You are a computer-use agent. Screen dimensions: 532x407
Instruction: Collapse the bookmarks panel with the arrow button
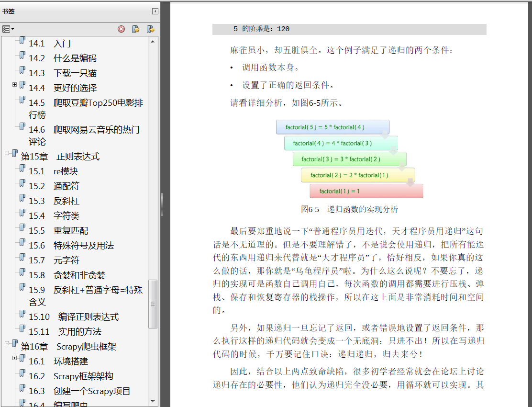click(x=154, y=10)
